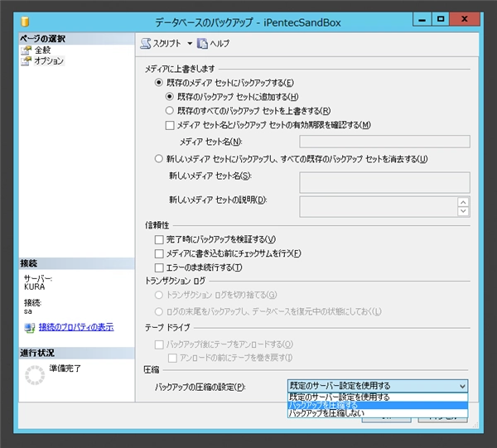Maximize the backup dialog window

pos(441,19)
